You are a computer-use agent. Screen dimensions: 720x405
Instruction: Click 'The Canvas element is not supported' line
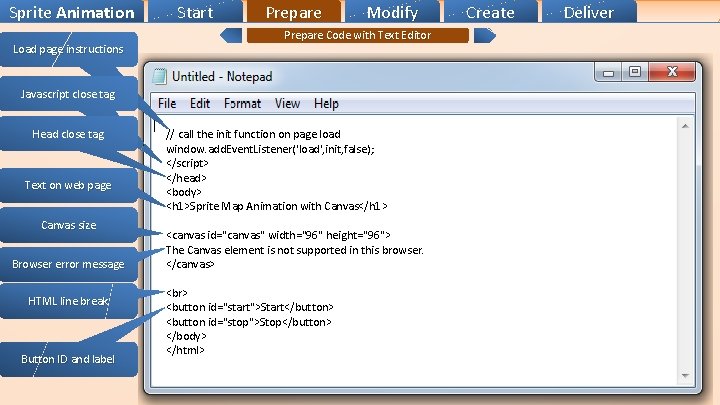(x=294, y=250)
